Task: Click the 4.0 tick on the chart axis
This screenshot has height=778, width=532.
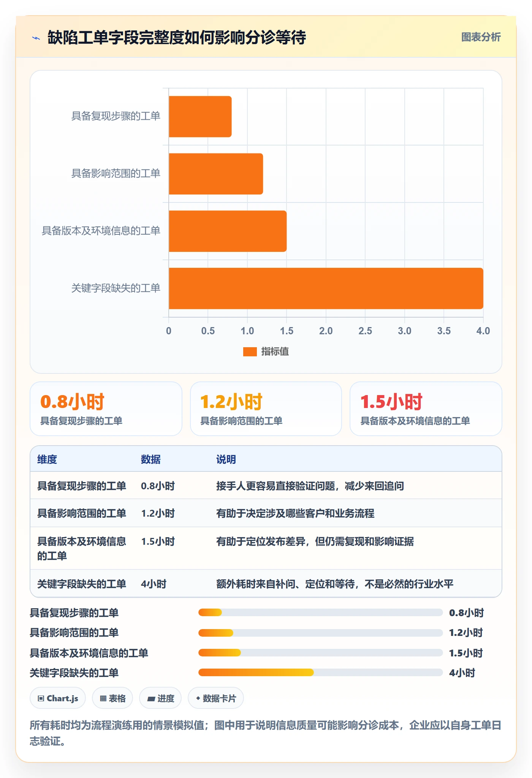Action: pyautogui.click(x=483, y=331)
